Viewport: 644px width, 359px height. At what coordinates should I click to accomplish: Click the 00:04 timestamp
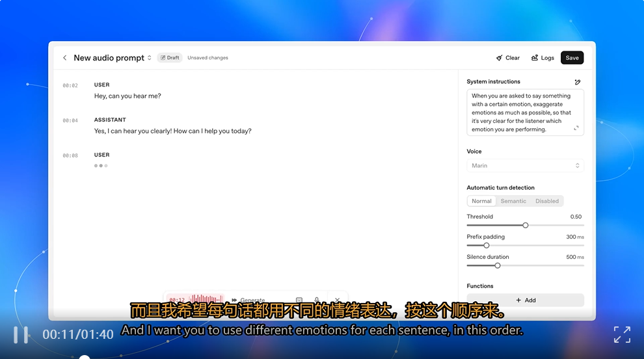click(70, 120)
